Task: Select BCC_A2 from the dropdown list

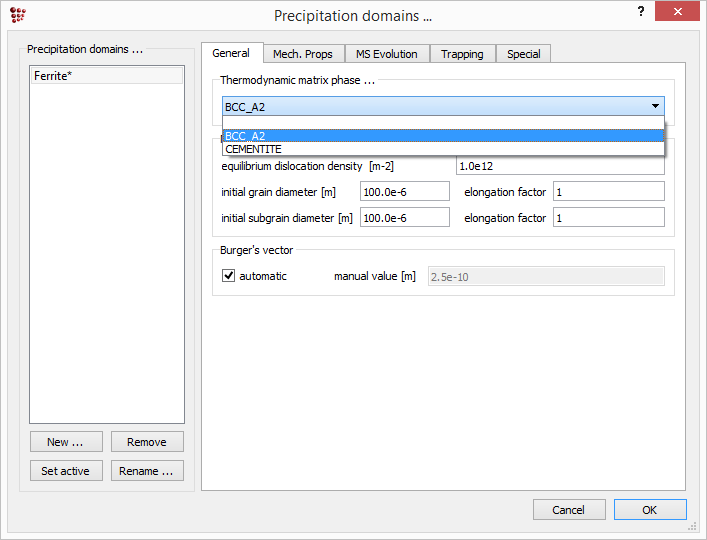Action: coord(443,136)
